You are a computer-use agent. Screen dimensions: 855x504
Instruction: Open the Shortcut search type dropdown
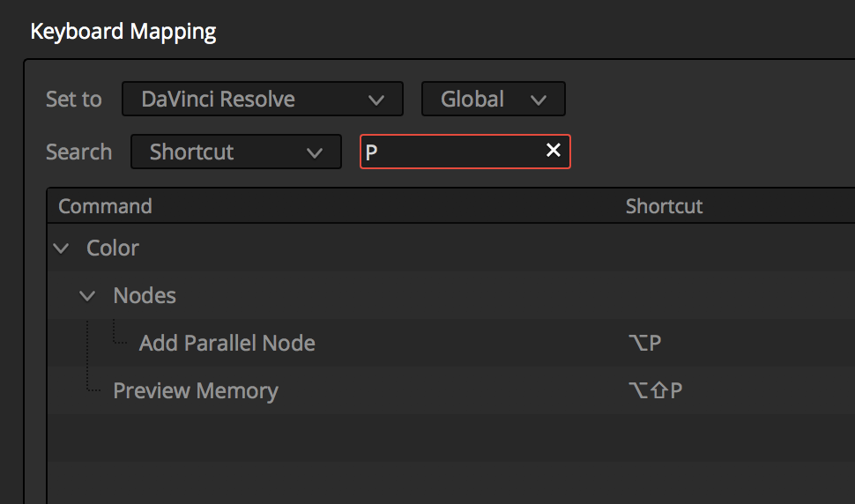pos(236,152)
